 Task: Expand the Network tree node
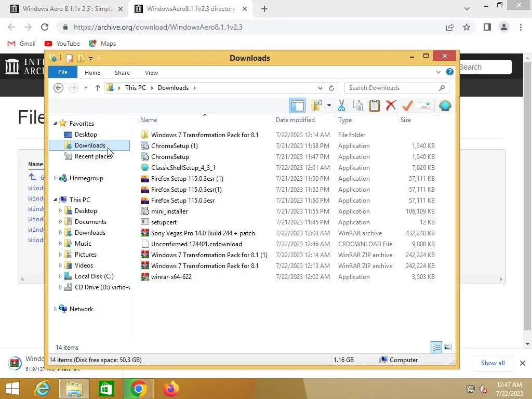click(55, 309)
